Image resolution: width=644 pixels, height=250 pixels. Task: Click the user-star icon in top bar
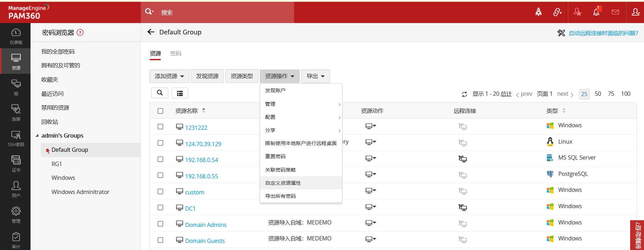[577, 12]
